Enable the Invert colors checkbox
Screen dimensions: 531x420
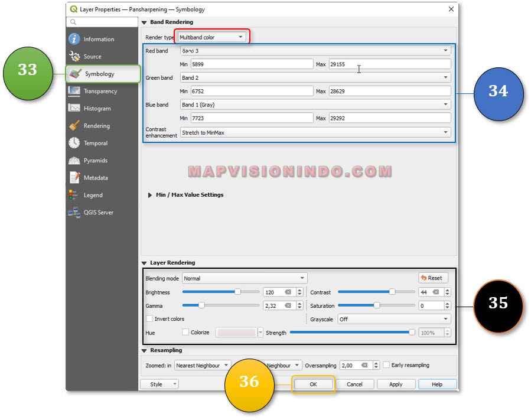tap(149, 319)
